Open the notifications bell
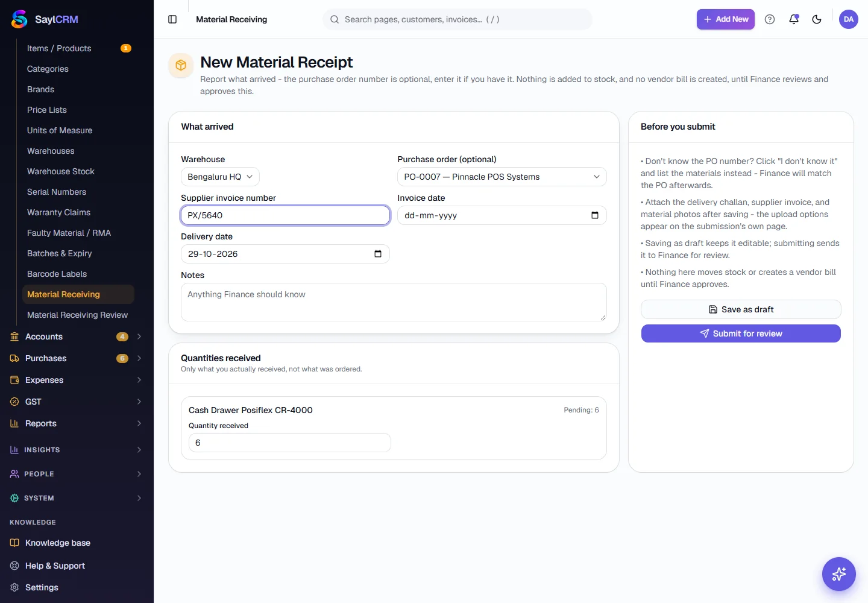The image size is (868, 603). 794,19
